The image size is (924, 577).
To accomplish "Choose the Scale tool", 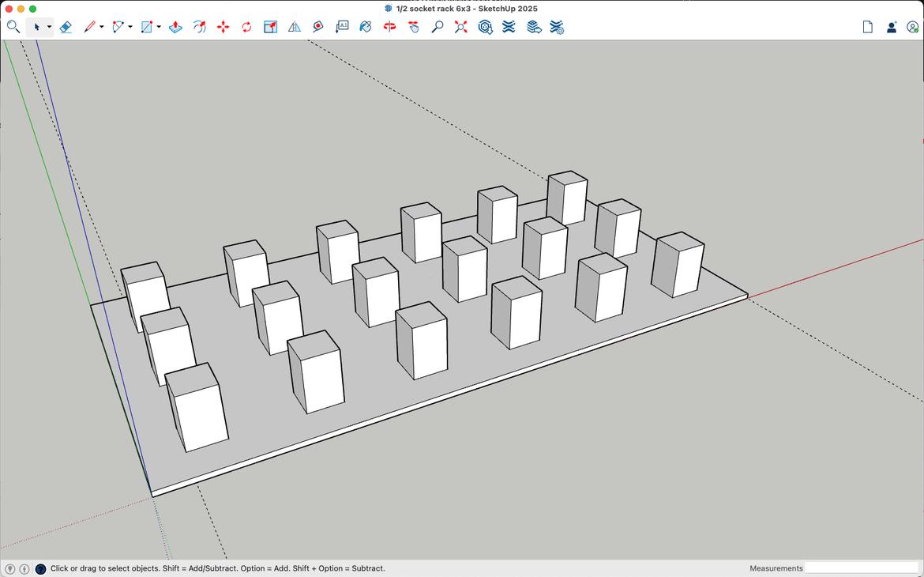I will [270, 27].
